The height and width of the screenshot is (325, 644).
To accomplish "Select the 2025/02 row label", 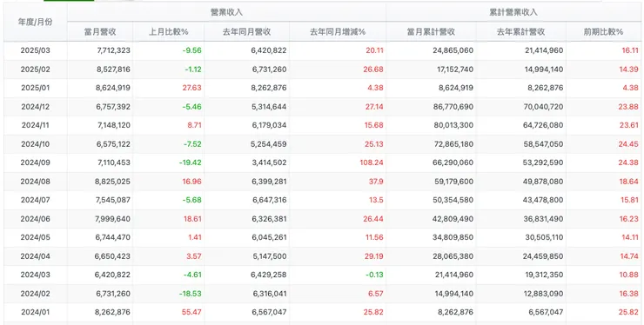I will pos(36,70).
